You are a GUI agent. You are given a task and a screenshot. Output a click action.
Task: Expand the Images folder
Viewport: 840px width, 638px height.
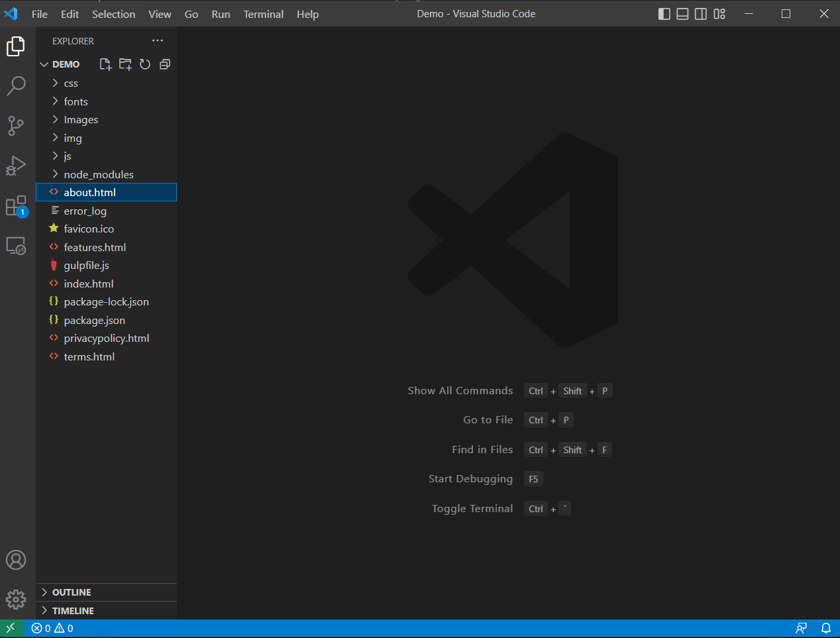pos(106,119)
